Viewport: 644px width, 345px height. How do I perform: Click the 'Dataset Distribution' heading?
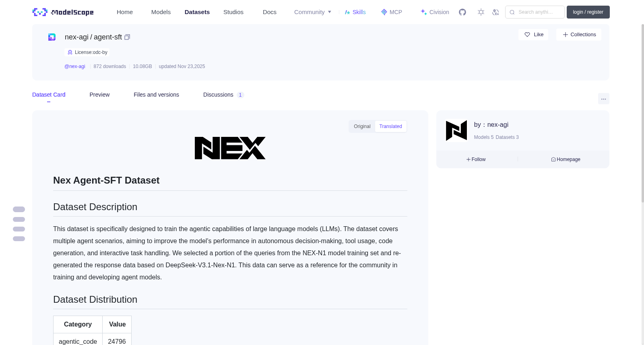click(x=95, y=300)
